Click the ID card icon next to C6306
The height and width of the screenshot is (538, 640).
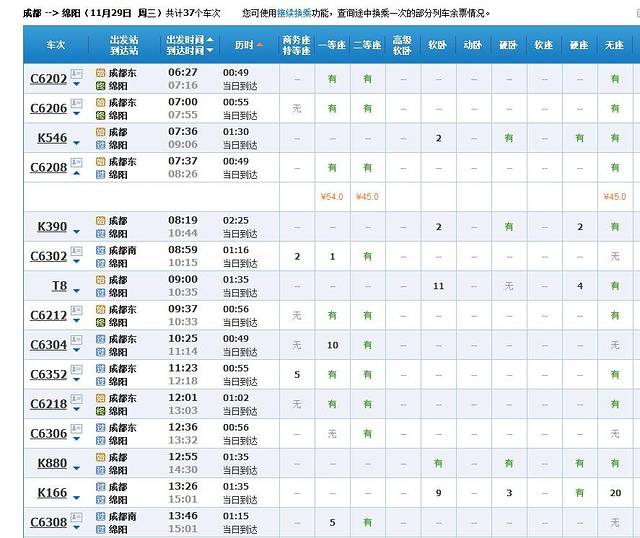[76, 430]
